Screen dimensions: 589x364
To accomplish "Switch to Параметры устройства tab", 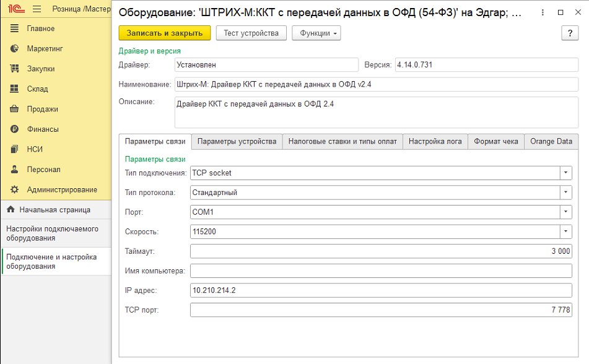I will click(x=237, y=142).
